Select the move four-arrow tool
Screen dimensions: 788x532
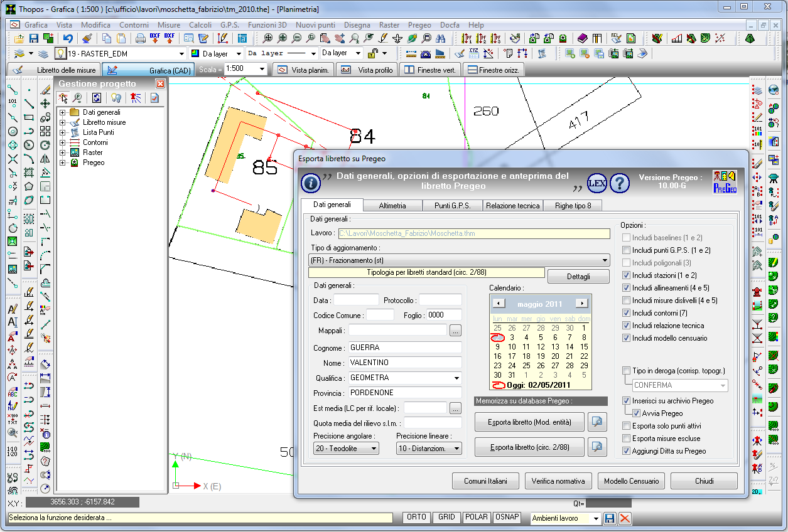[x=45, y=104]
